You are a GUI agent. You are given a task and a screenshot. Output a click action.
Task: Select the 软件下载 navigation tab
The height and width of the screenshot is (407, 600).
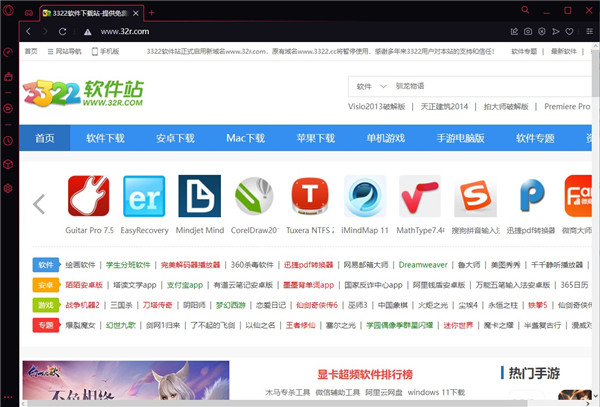coord(105,138)
